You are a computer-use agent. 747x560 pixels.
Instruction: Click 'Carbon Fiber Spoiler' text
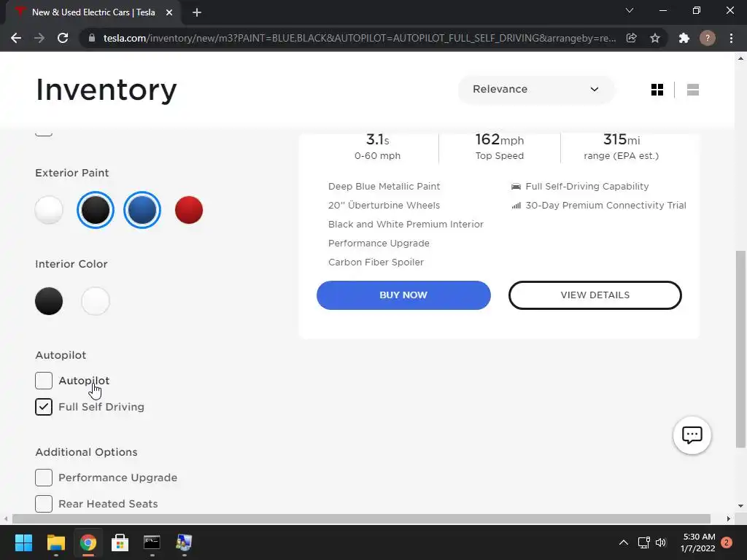[x=376, y=262]
